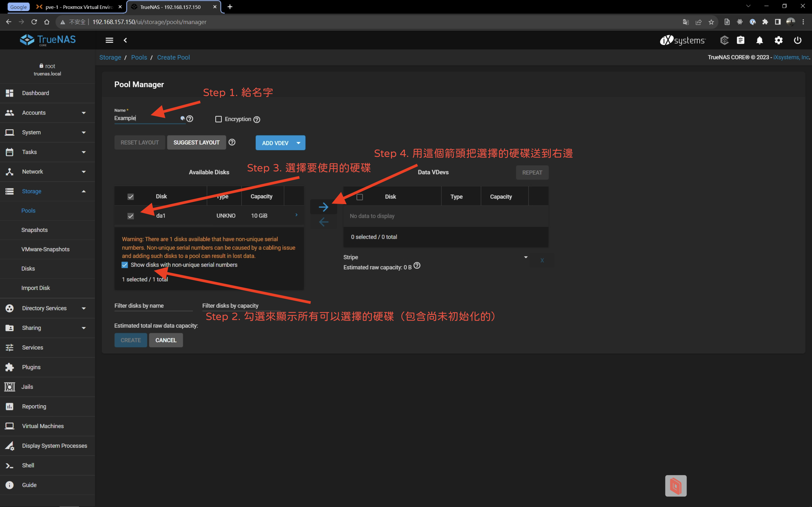Open the Dashboard menu item
This screenshot has height=507, width=812.
(35, 93)
